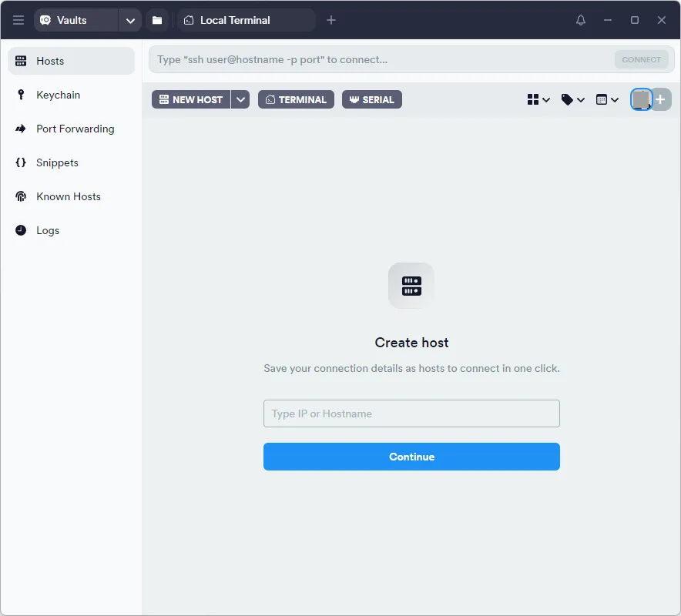This screenshot has height=616, width=681.
Task: Maximize the Termius window
Action: pos(635,20)
